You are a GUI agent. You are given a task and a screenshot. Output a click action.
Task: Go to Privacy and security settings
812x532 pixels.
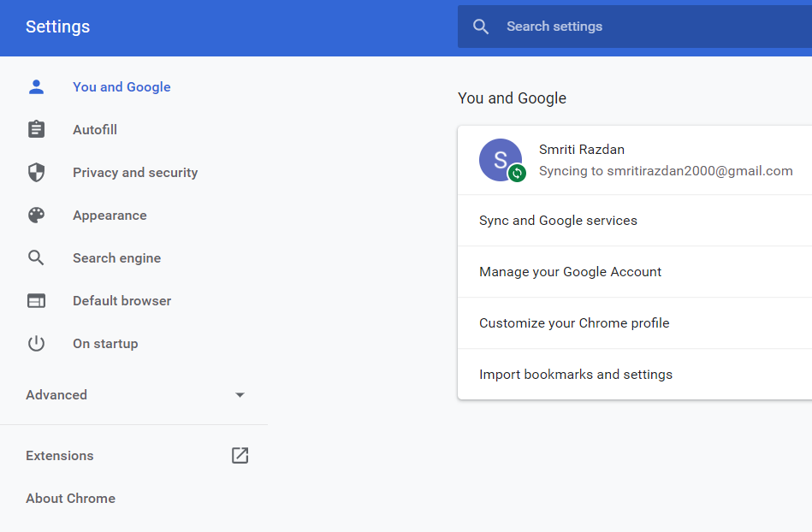tap(135, 173)
